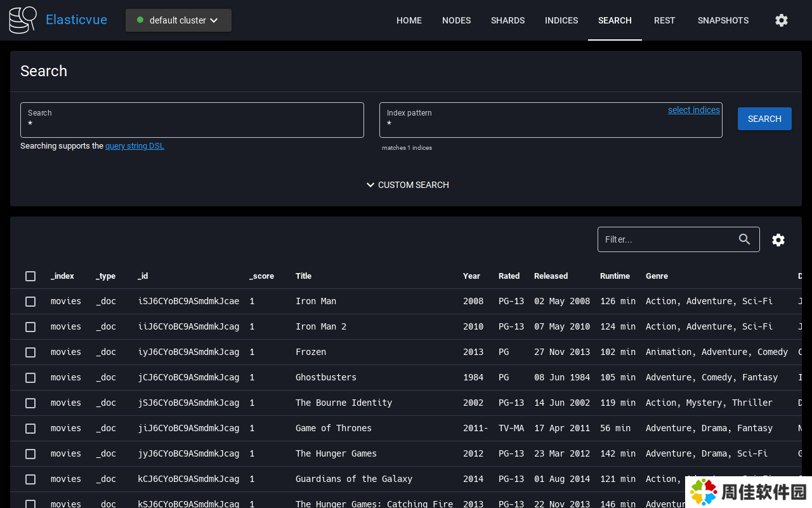
Task: Toggle the select-all rows checkbox
Action: pos(30,276)
